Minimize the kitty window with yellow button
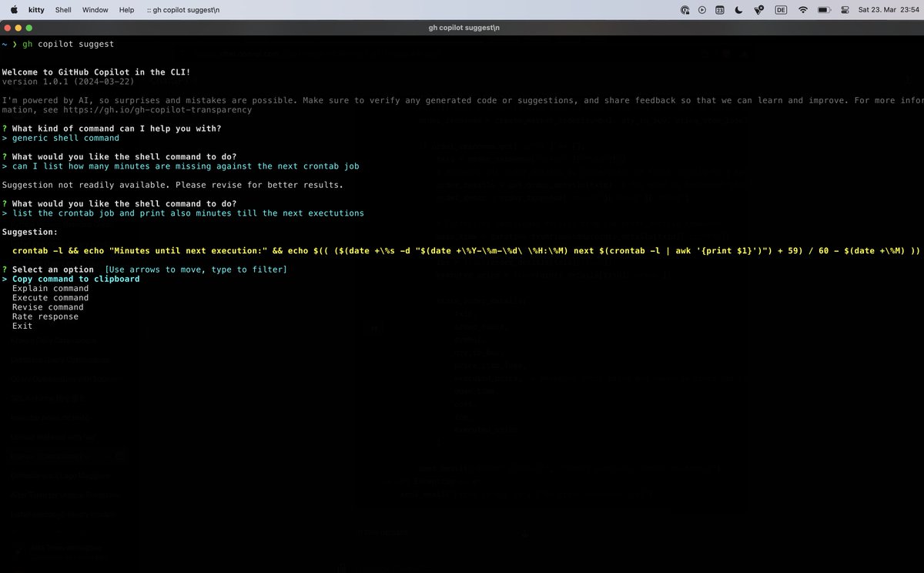Viewport: 924px width, 573px height. coord(19,28)
